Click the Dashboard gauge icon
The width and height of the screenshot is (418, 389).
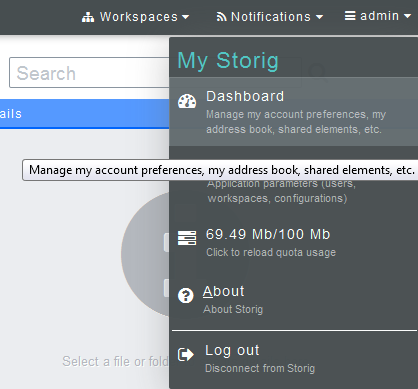point(187,101)
